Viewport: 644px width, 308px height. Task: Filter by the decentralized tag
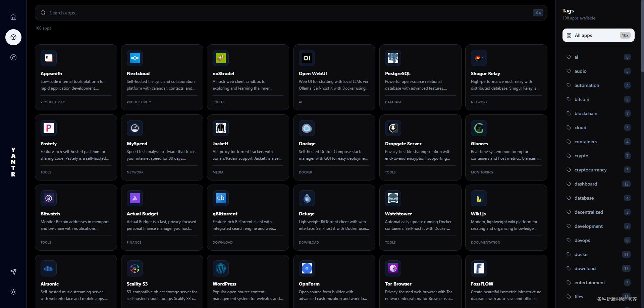tap(598, 212)
